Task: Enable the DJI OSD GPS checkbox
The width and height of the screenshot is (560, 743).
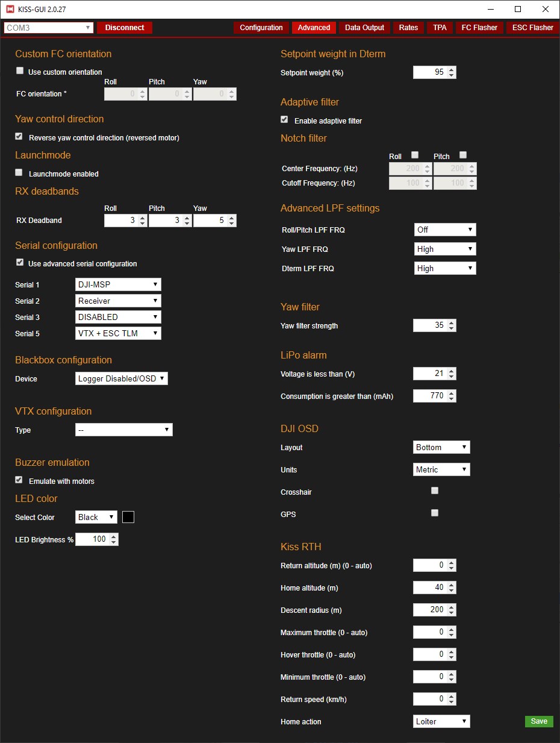Action: pos(435,513)
